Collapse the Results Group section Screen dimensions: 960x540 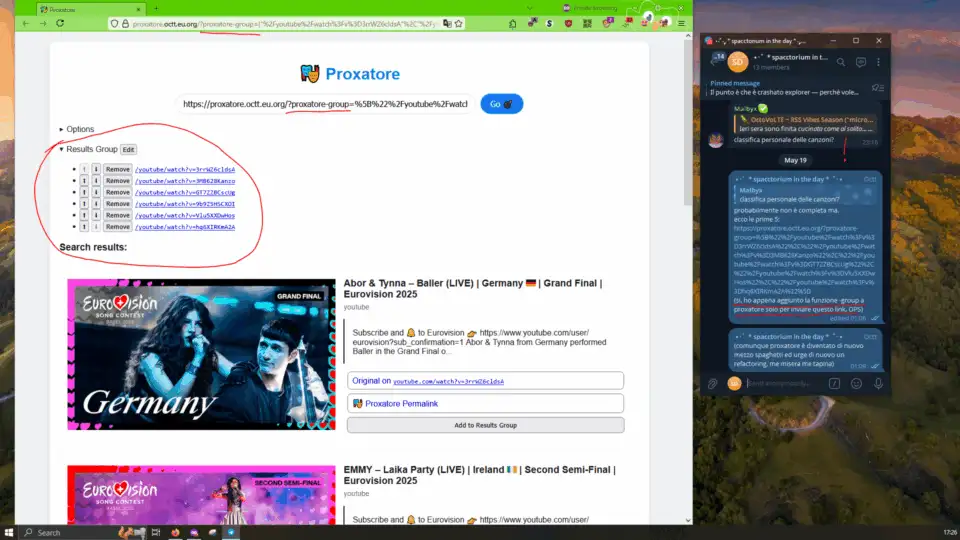click(x=88, y=149)
